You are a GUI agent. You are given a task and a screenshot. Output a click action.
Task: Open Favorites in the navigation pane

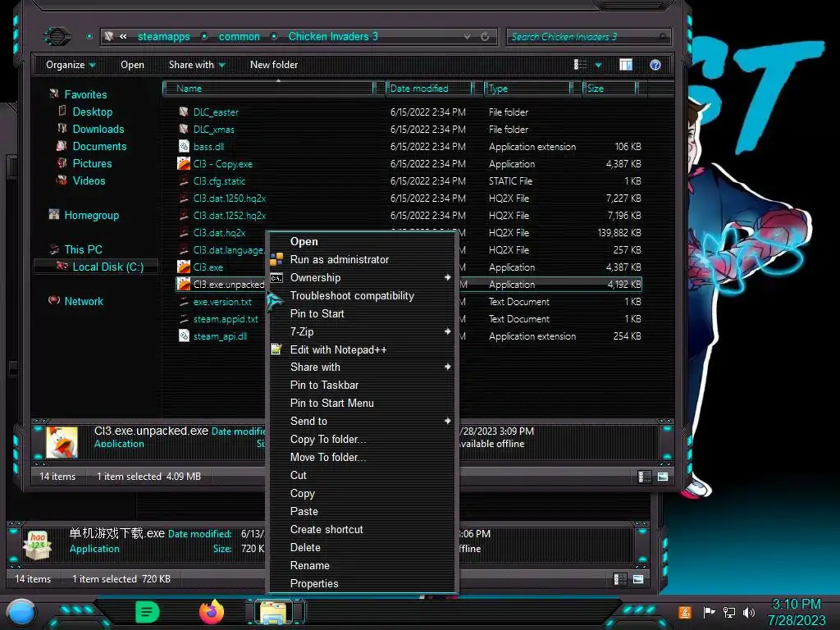click(x=85, y=94)
